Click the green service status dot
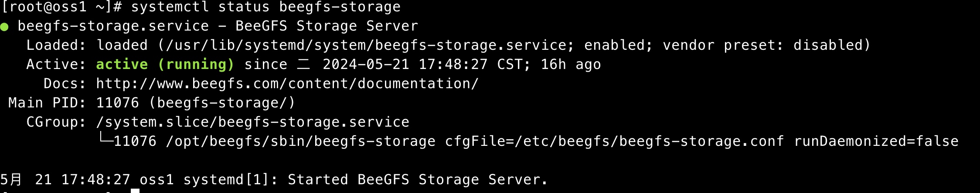Screen dimensions: 980x193 coord(5,27)
